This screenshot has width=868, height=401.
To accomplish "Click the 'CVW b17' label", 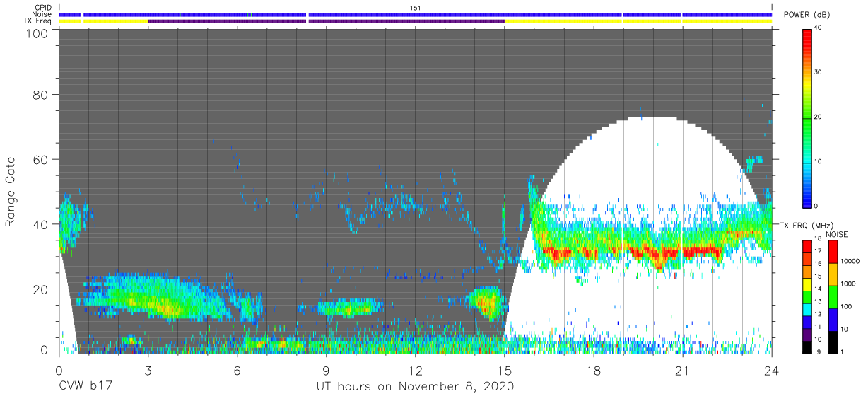I will [x=86, y=386].
